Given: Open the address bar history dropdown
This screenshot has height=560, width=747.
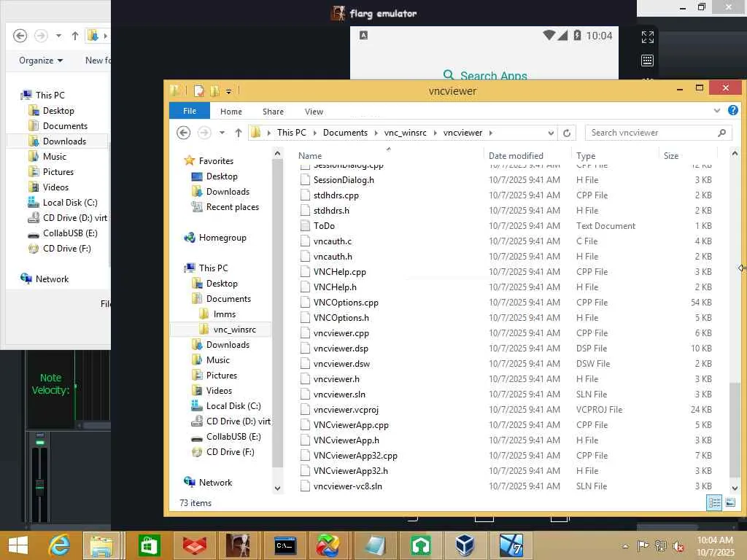Looking at the screenshot, I should pyautogui.click(x=551, y=133).
